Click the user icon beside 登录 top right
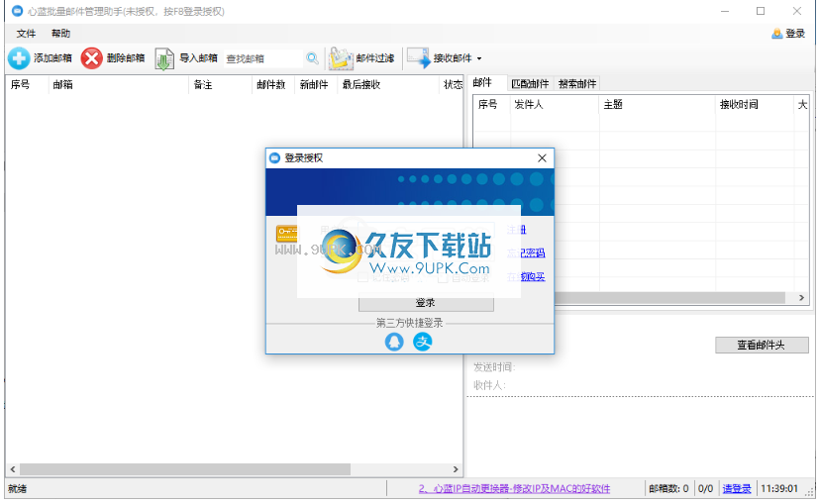Screen dimensions: 819x504 click(776, 34)
